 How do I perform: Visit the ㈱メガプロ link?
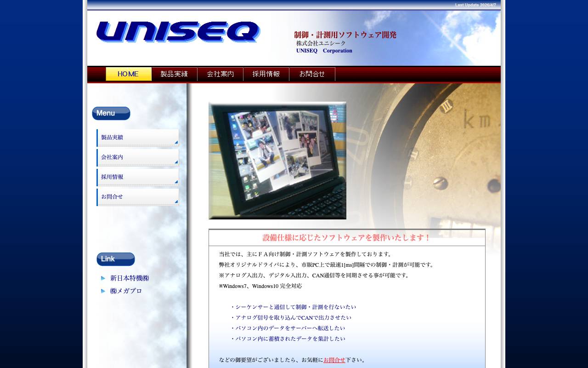coord(126,291)
